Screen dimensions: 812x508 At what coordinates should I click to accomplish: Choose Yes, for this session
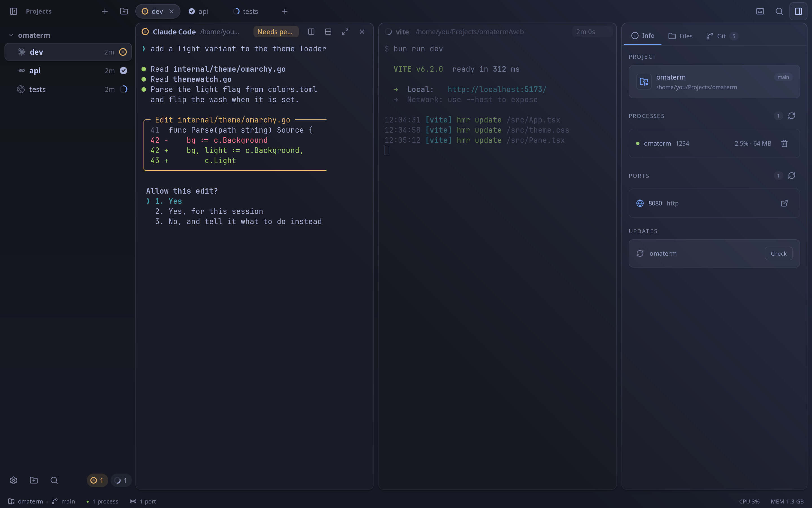click(x=209, y=211)
